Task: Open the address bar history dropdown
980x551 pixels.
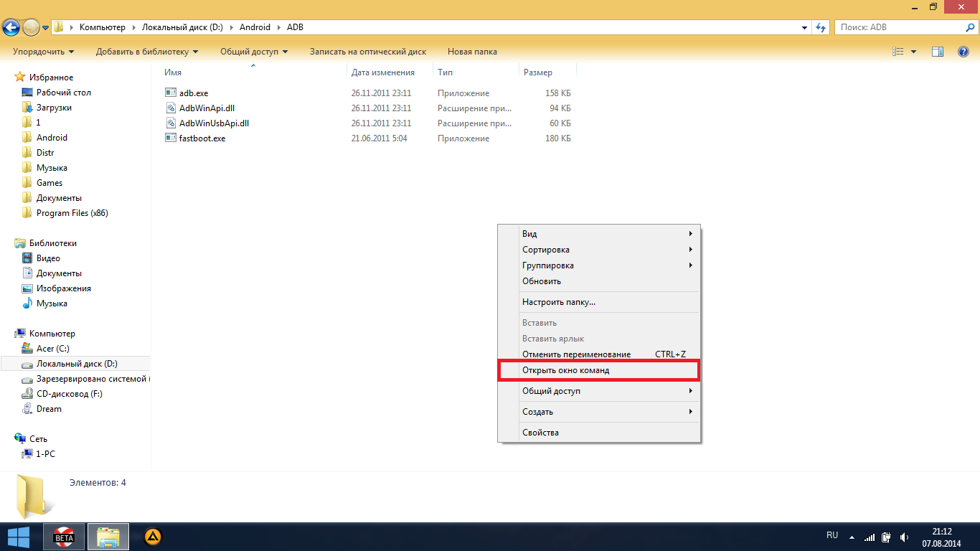Action: (805, 27)
